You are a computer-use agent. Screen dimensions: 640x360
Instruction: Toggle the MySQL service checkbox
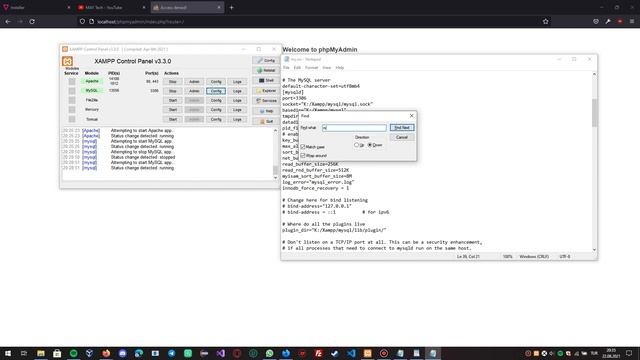coord(72,91)
